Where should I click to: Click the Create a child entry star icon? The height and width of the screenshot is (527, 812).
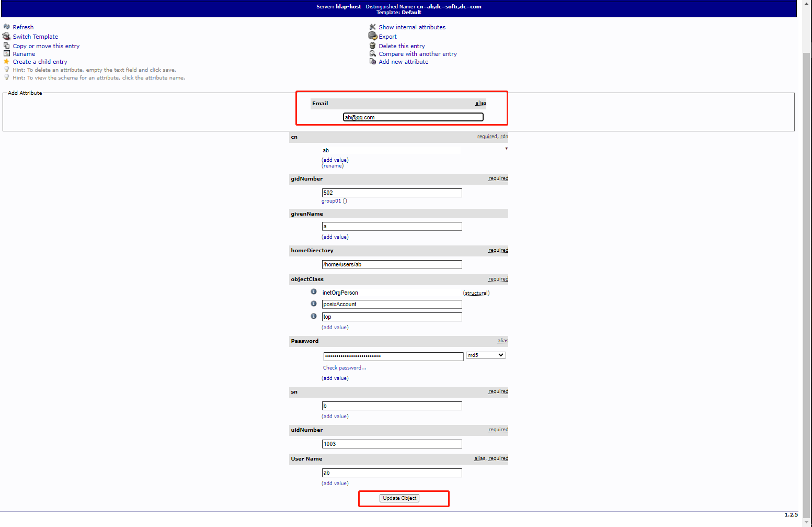(6, 61)
